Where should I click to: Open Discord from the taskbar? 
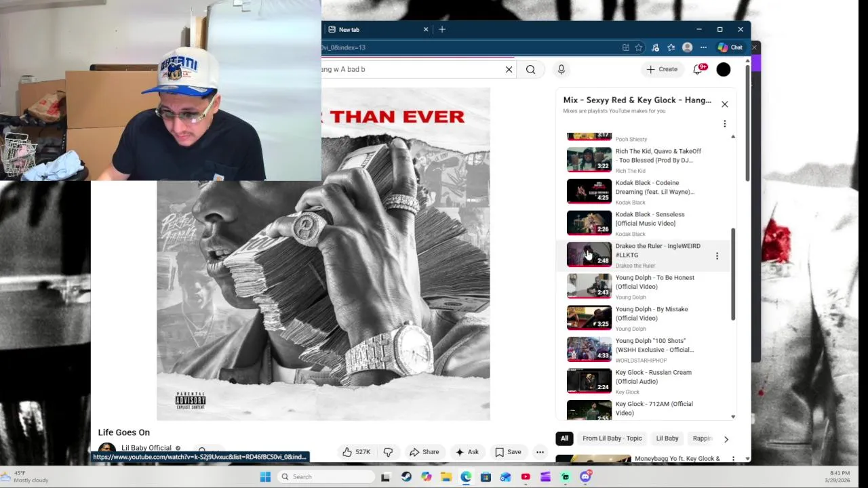click(585, 476)
